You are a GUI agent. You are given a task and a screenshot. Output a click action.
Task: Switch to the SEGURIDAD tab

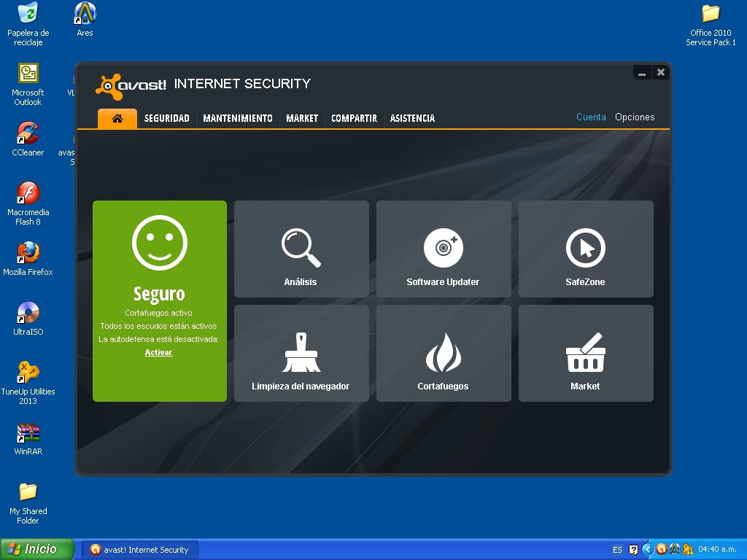(167, 117)
